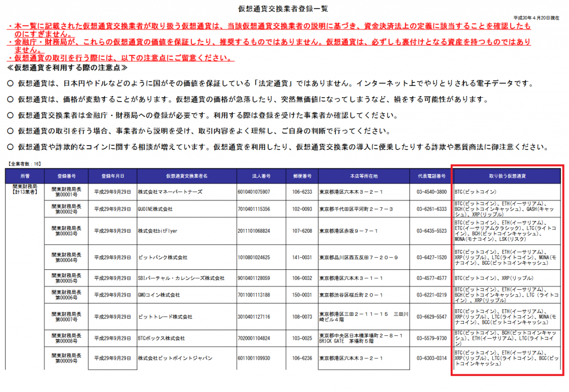
Task: Click the 関東財務局【計13業者】 cell
Action: pos(24,189)
